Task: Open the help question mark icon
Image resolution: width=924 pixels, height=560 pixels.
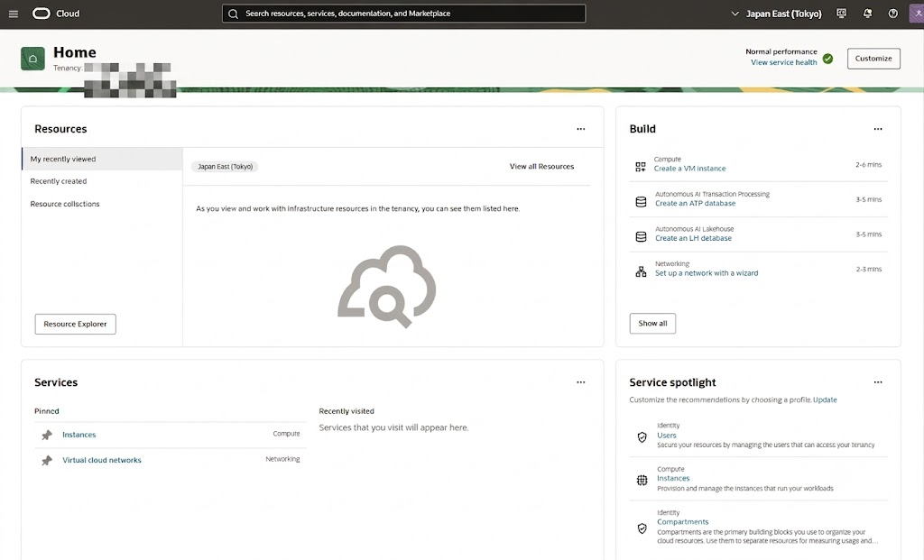Action: [x=893, y=14]
